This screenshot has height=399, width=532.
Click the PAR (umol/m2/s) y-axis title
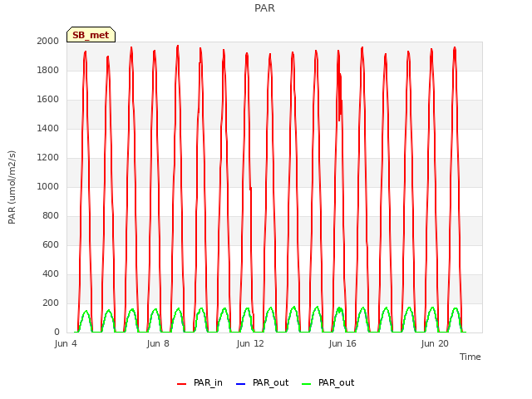click(x=12, y=187)
